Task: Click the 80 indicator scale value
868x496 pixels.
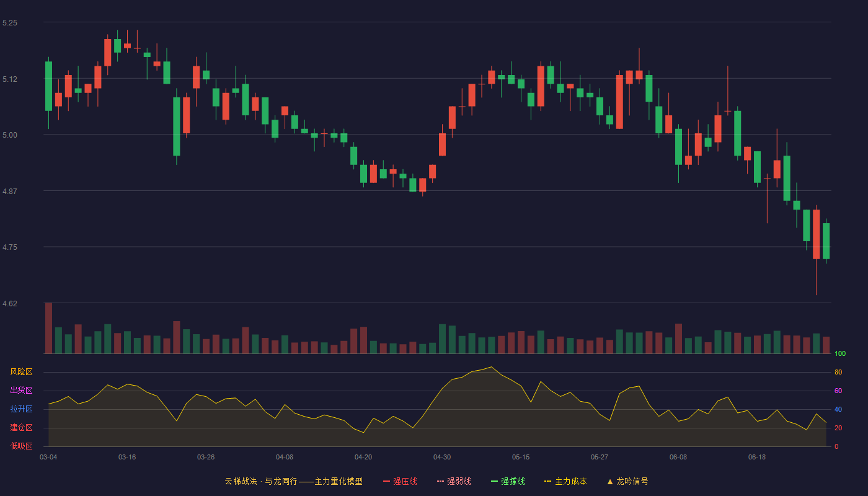Action: coord(838,372)
